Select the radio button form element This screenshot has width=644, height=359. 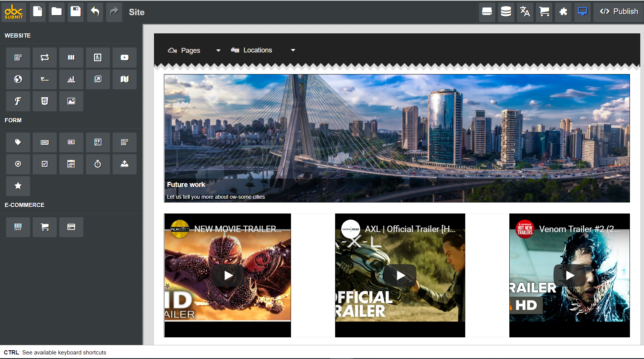(18, 164)
